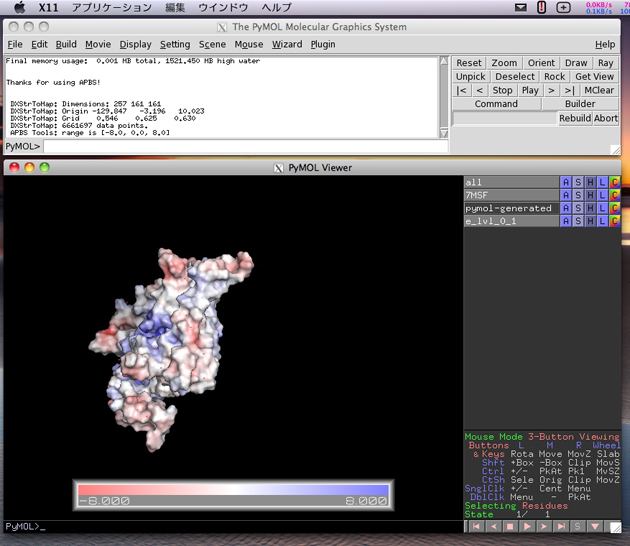Toggle the S sequence viewer button

click(x=578, y=526)
